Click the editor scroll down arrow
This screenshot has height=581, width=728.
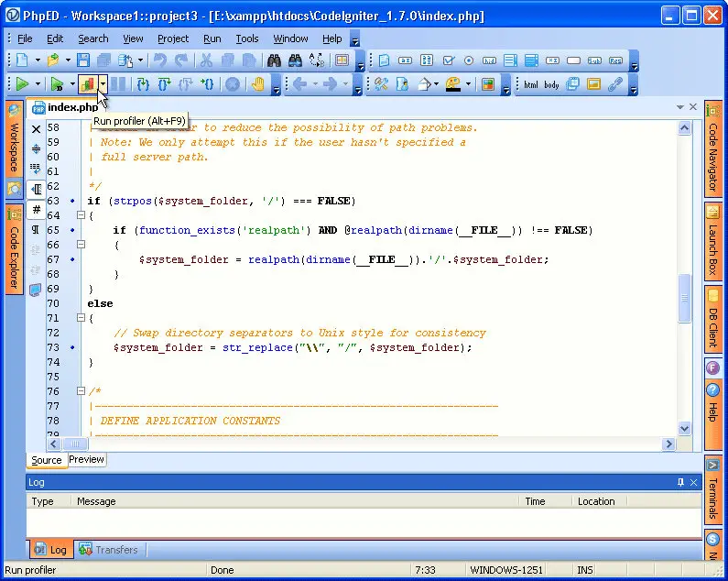tap(684, 428)
